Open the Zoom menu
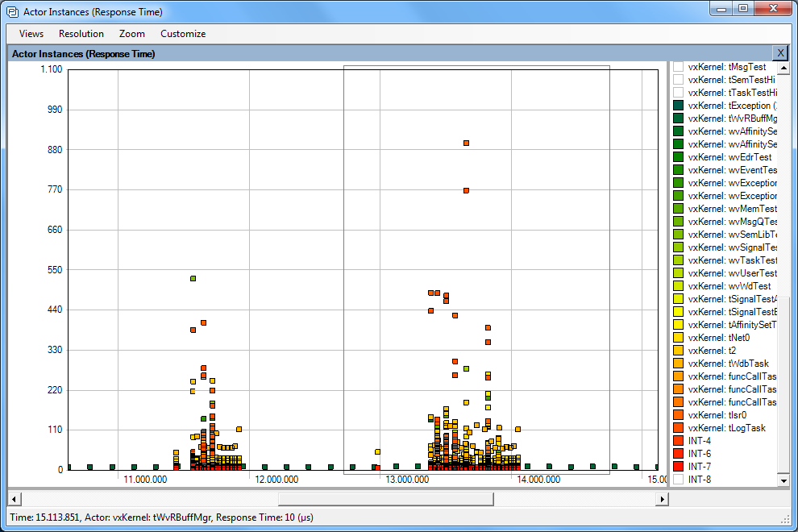 pos(132,34)
